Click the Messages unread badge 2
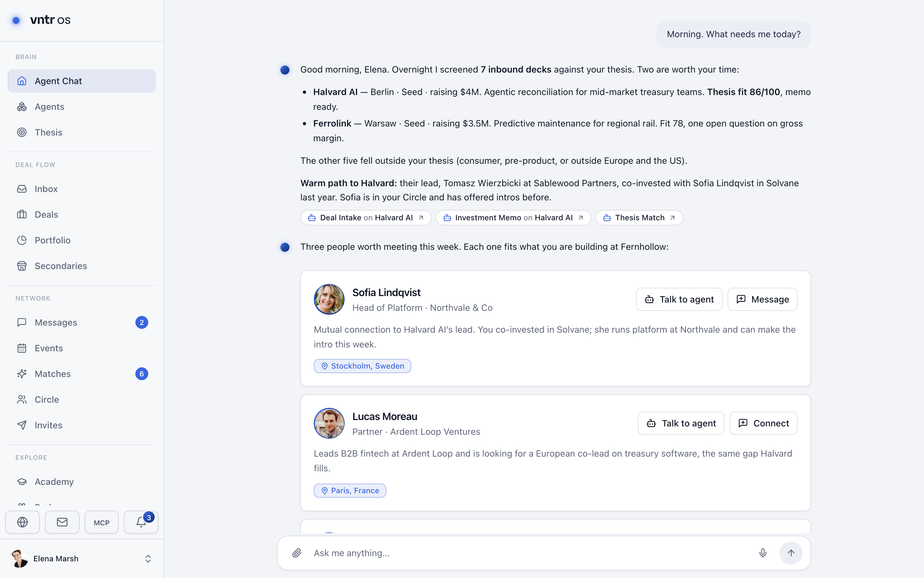 [x=142, y=322]
